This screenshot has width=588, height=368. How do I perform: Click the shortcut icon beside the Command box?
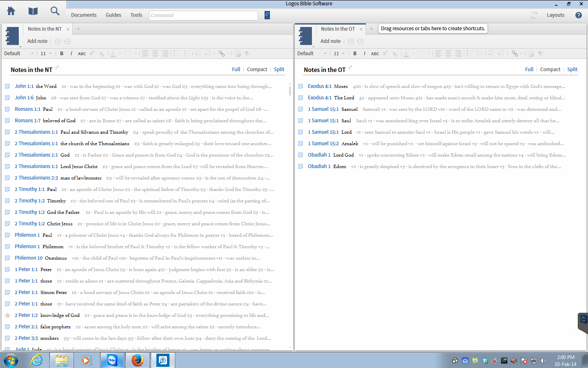pos(267,15)
